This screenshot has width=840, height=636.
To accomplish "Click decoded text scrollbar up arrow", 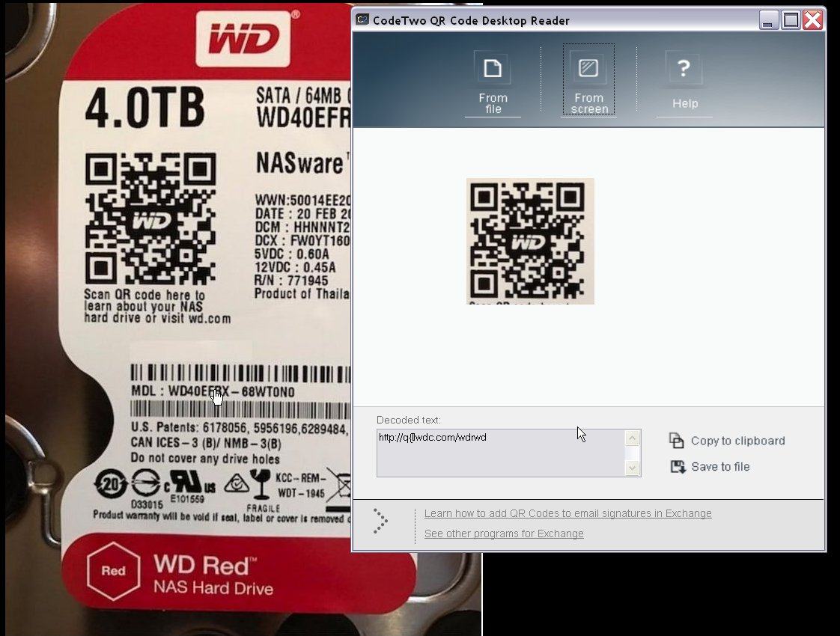I will 632,438.
